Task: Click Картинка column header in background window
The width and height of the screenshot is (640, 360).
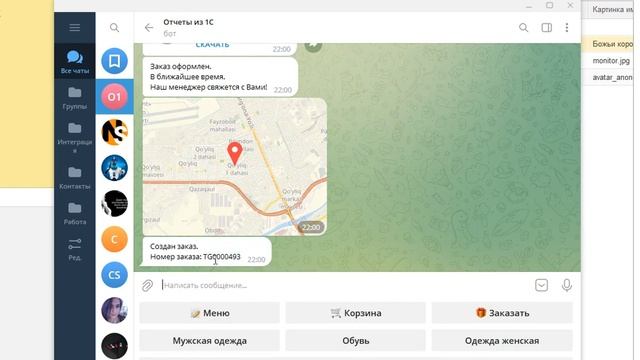Action: [612, 9]
